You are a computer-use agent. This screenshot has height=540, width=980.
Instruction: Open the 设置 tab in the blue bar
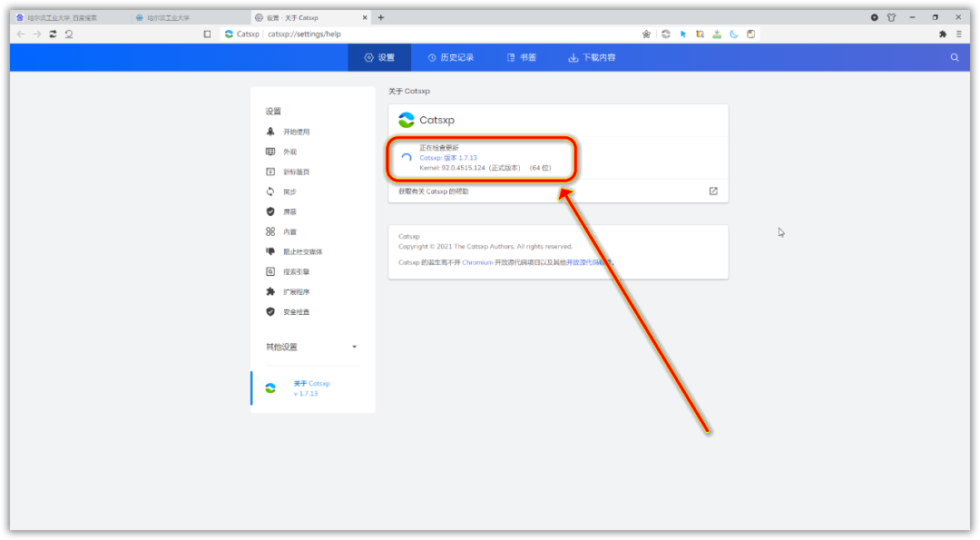coord(379,57)
